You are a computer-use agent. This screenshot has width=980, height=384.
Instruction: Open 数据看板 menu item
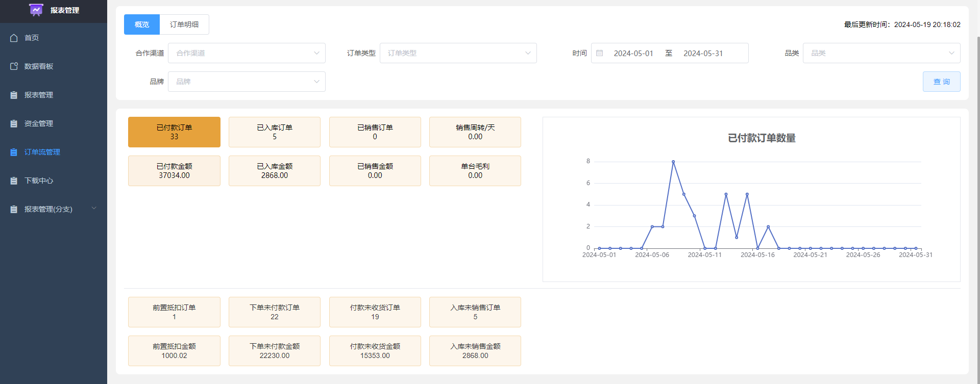pos(54,66)
